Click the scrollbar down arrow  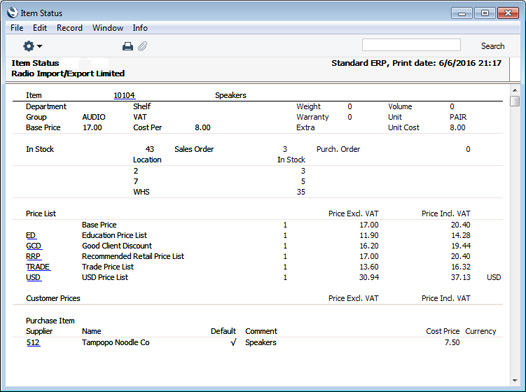tap(515, 380)
